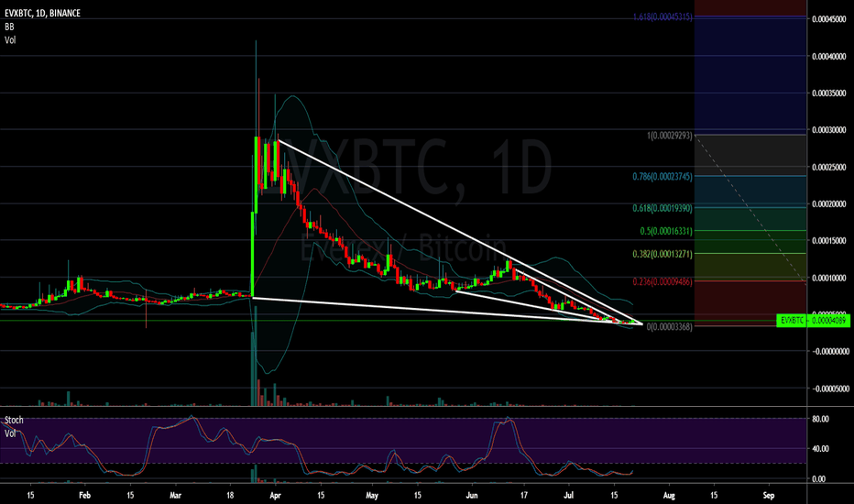Click Aug on the date axis
This screenshot has width=854, height=504.
(669, 495)
